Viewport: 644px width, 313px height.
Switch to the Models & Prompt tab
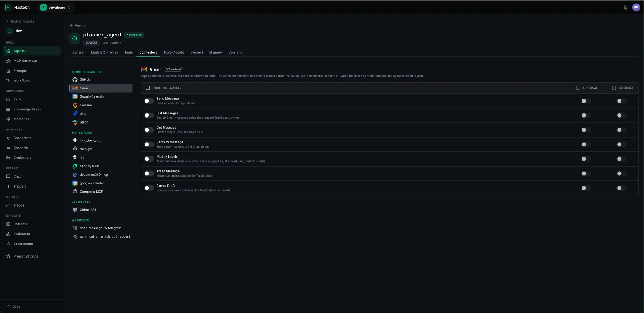click(x=104, y=53)
